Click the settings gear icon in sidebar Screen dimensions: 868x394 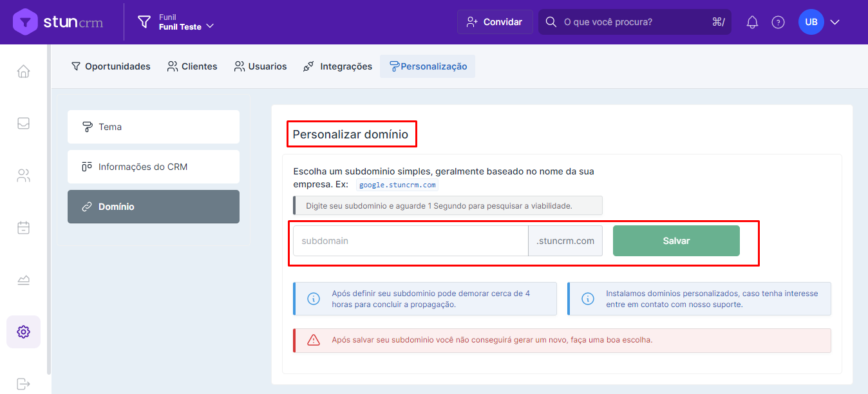(x=24, y=332)
